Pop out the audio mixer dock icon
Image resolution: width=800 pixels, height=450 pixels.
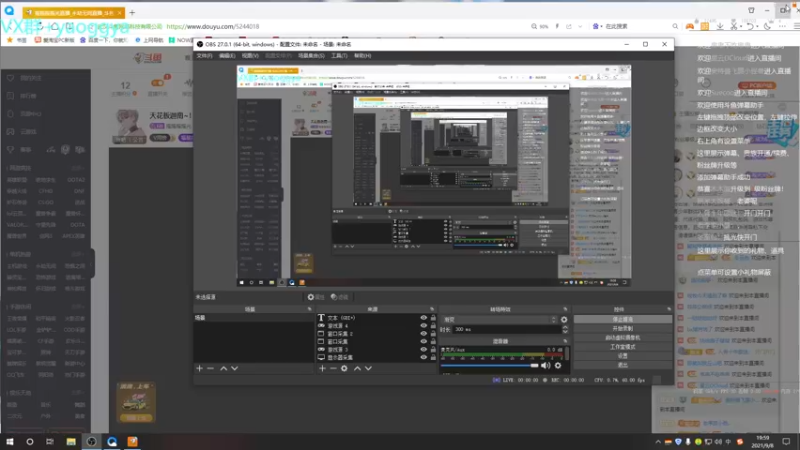(565, 341)
